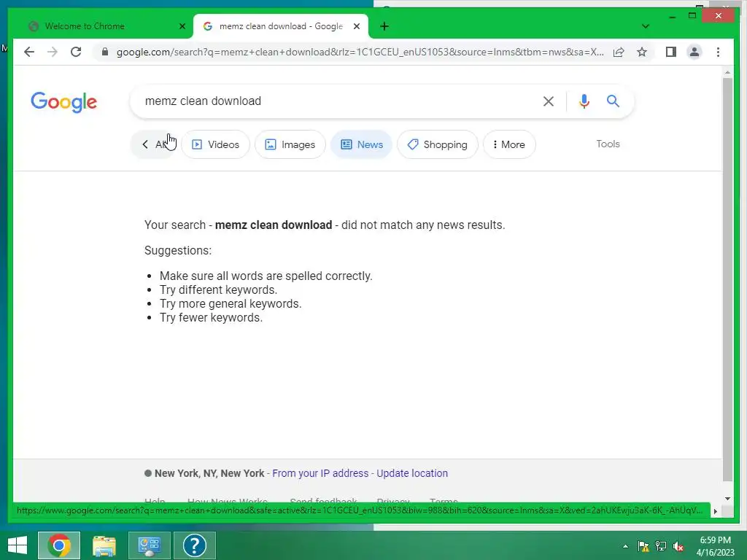Click the vertical scrollbar thumb
Viewport: 747px width, 560px height.
click(x=727, y=279)
